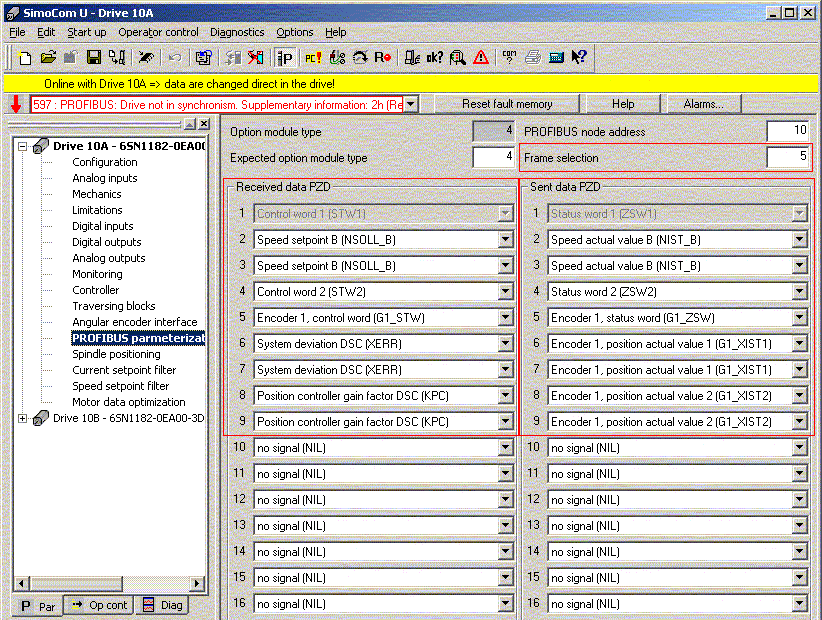Switch to the Op cont tab
Image resolution: width=822 pixels, height=620 pixels.
pos(99,605)
